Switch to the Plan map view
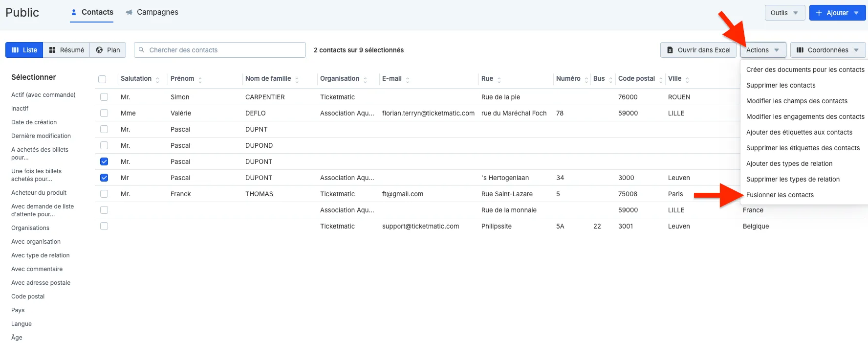Screen dimensions: 868x344 pos(108,50)
